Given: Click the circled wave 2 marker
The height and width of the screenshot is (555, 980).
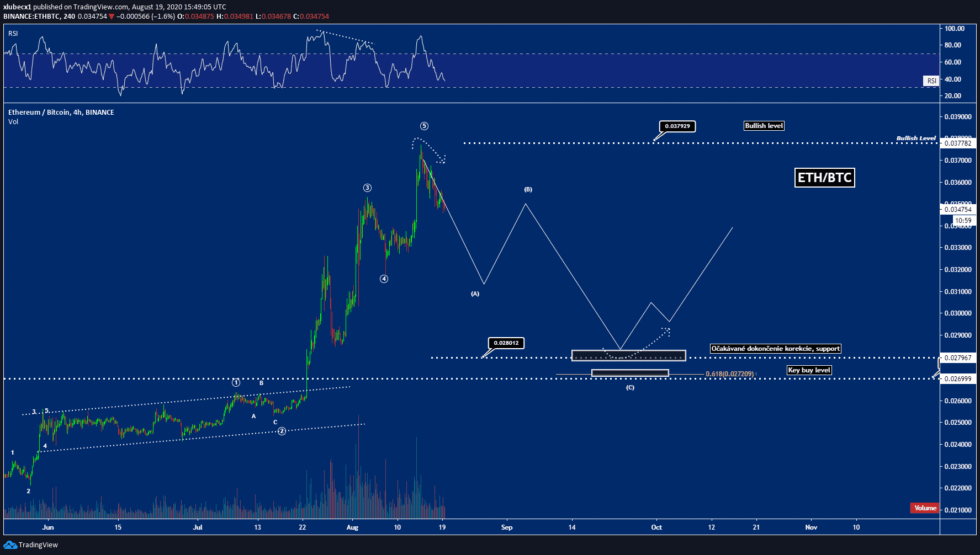Looking at the screenshot, I should pyautogui.click(x=282, y=431).
